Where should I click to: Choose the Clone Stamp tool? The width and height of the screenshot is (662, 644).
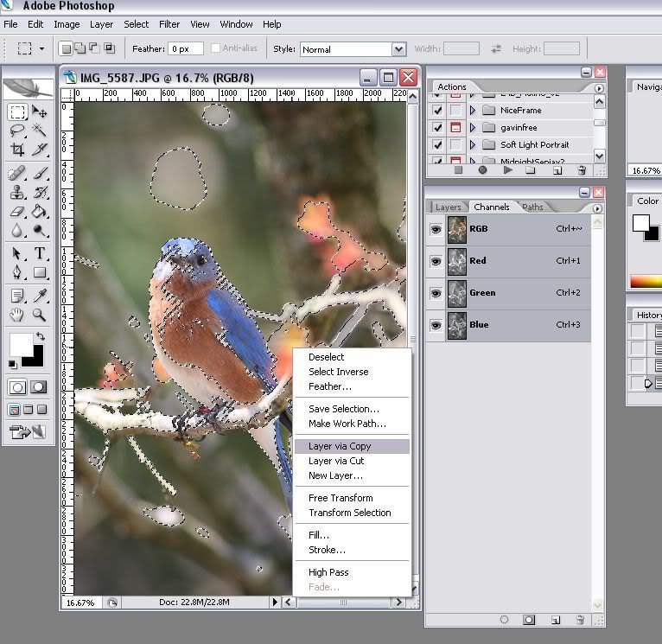[x=17, y=192]
